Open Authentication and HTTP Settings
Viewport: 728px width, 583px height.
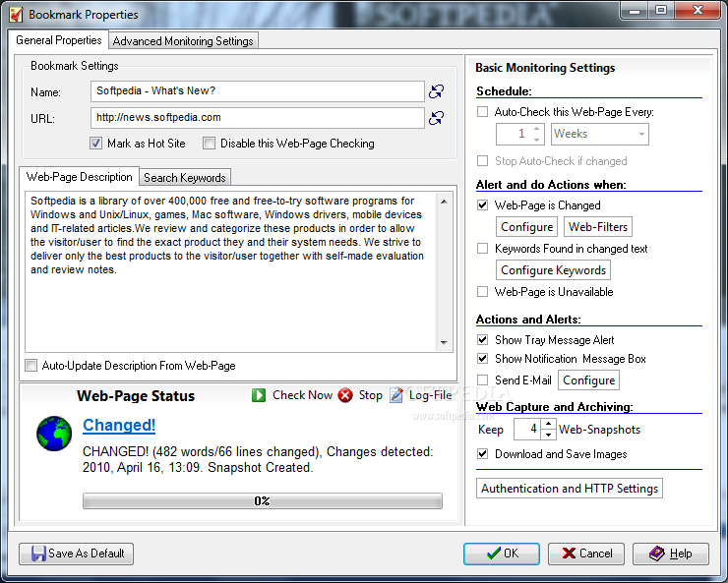coord(570,489)
